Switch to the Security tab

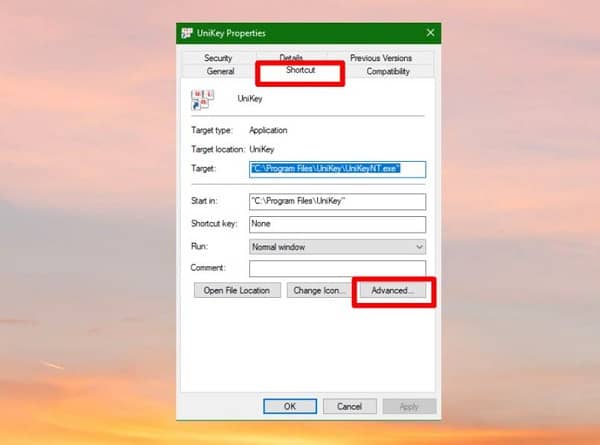218,58
